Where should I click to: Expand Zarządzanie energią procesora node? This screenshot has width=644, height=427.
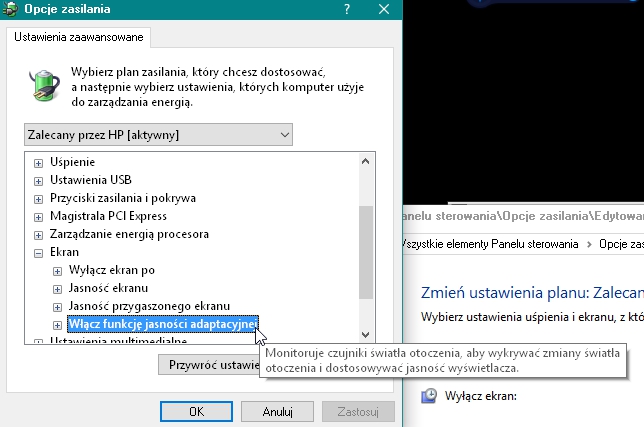(38, 235)
